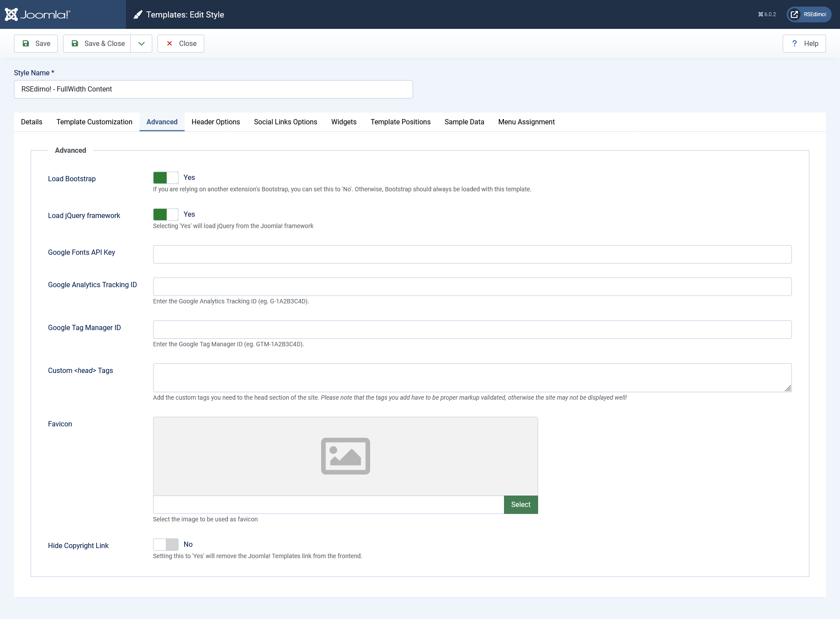Click the Style Name text field
The image size is (840, 619).
213,89
